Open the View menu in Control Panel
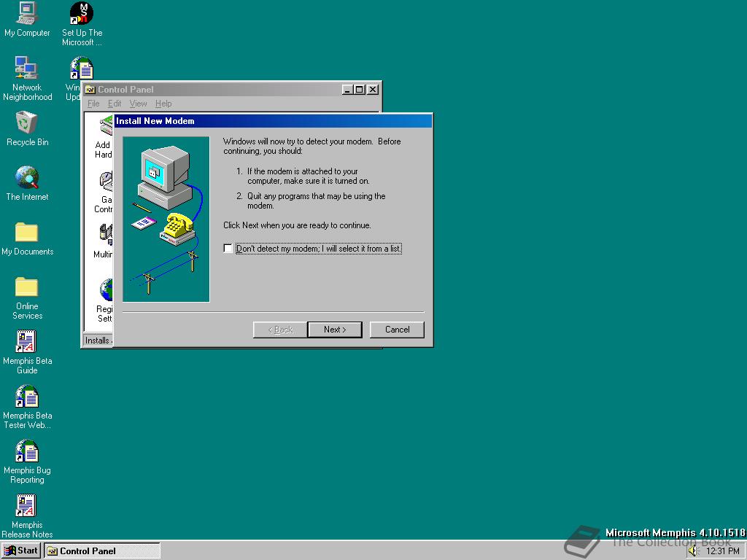Image resolution: width=747 pixels, height=560 pixels. [x=138, y=104]
